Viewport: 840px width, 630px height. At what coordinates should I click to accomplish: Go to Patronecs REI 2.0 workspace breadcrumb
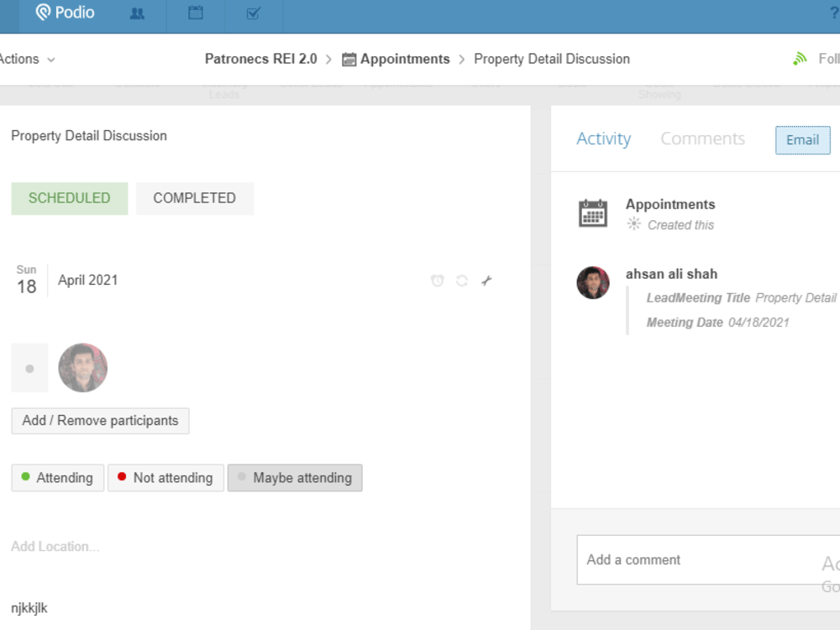click(261, 59)
